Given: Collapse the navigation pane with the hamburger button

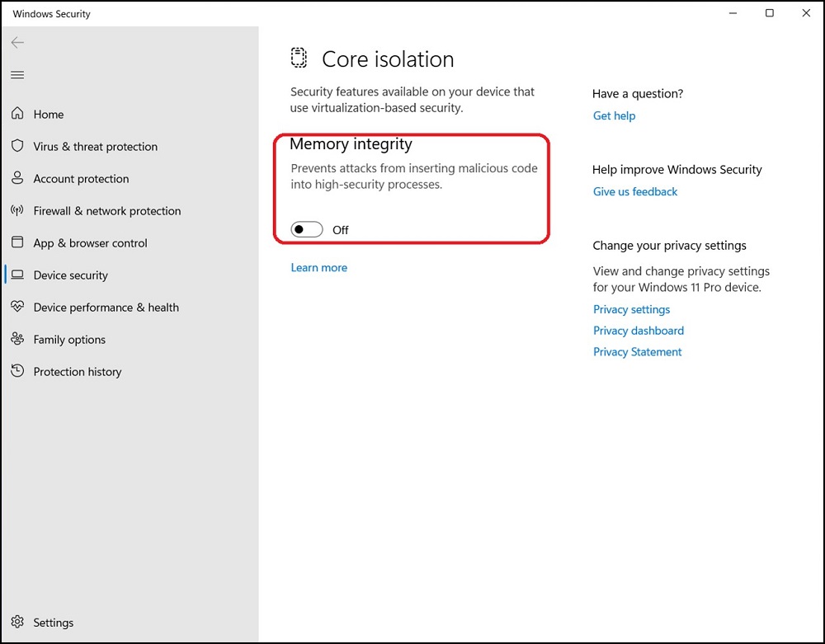Looking at the screenshot, I should (x=17, y=74).
